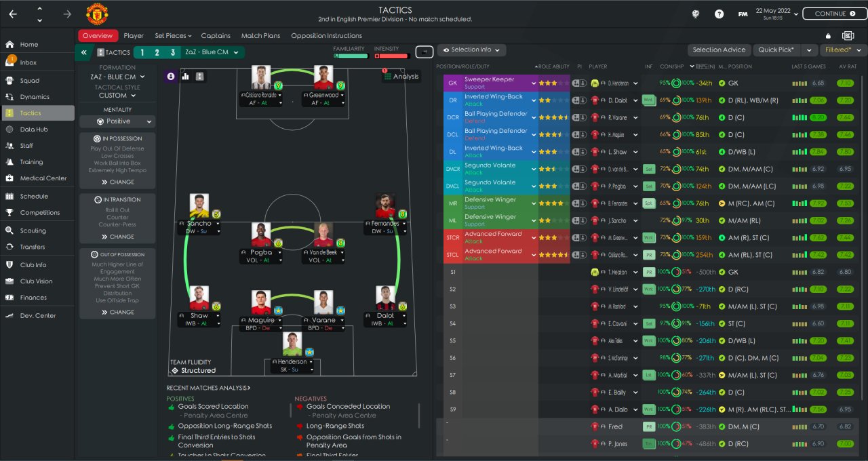868x461 pixels.
Task: Open Club Vision in the sidebar
Action: click(x=37, y=281)
